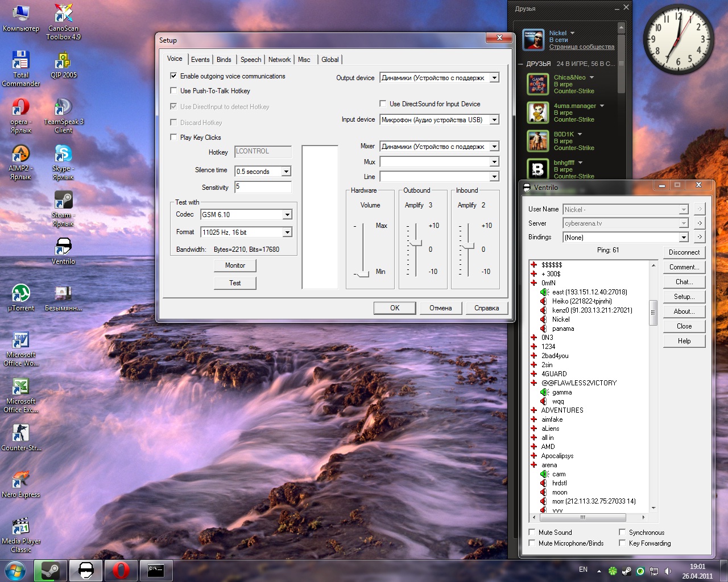Click the Outbound amplify slider handle
Image resolution: width=728 pixels, height=582 pixels.
pyautogui.click(x=416, y=243)
